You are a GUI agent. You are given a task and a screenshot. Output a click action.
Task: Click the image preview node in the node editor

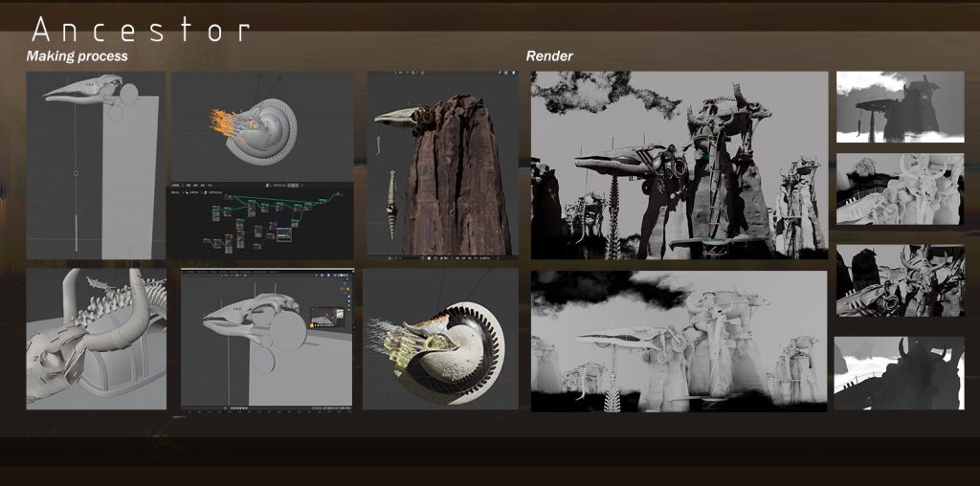pyautogui.click(x=283, y=234)
